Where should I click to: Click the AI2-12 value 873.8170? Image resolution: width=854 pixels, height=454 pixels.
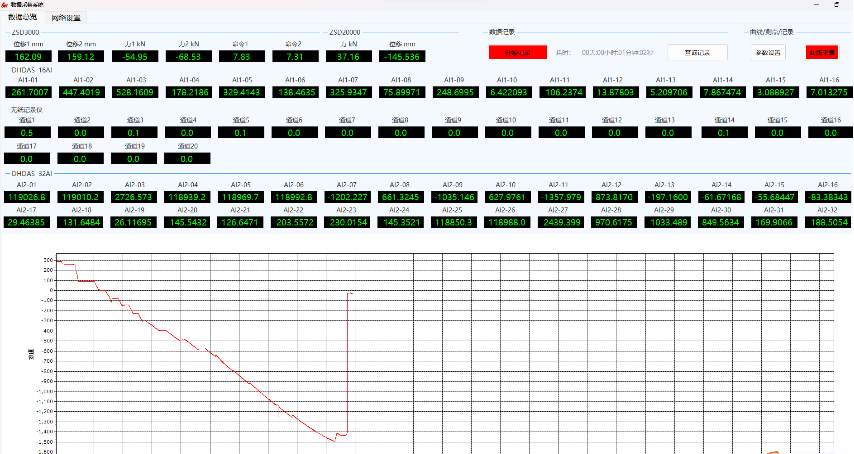click(614, 197)
